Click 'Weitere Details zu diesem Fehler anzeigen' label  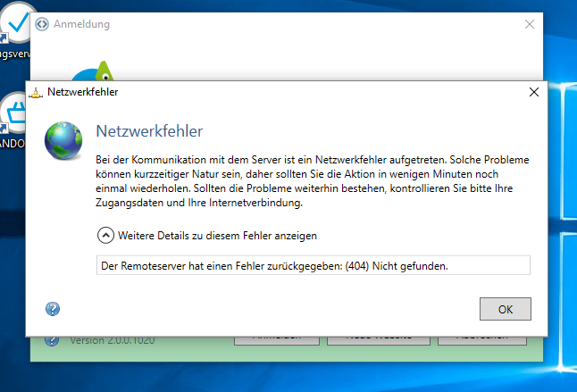pos(217,236)
